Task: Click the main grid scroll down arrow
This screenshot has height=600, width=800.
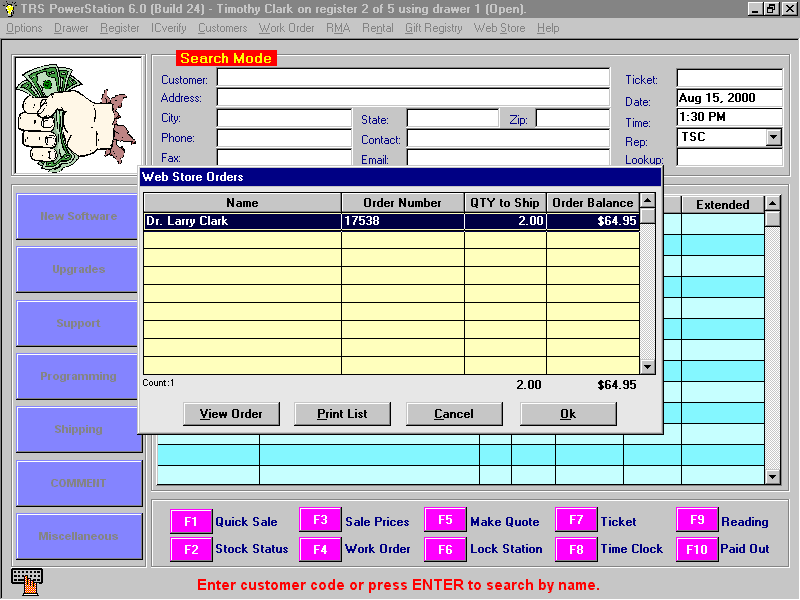Action: (772, 477)
